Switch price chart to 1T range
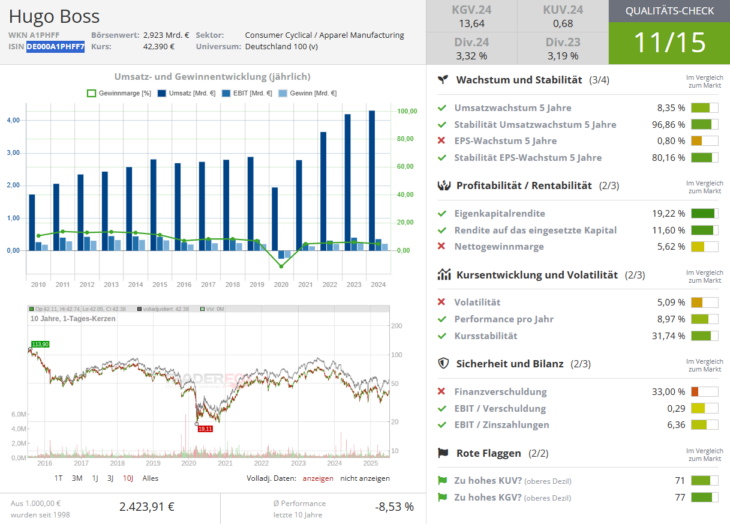The height and width of the screenshot is (524, 730). pos(58,478)
